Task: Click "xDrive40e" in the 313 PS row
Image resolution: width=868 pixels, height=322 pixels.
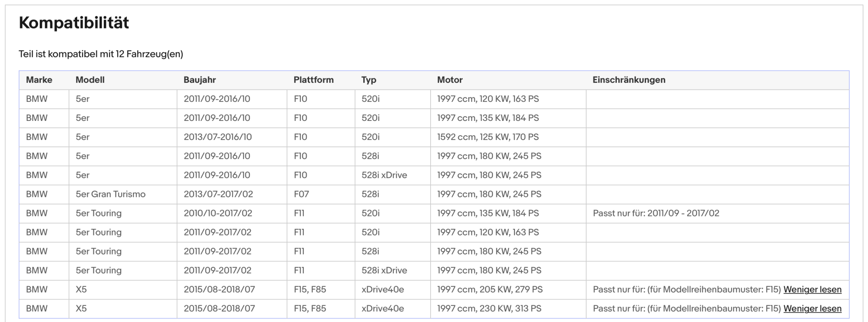Action: (383, 309)
